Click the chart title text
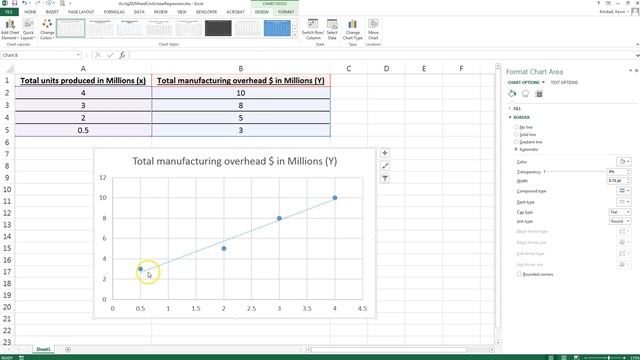The width and height of the screenshot is (640, 360). pyautogui.click(x=234, y=161)
